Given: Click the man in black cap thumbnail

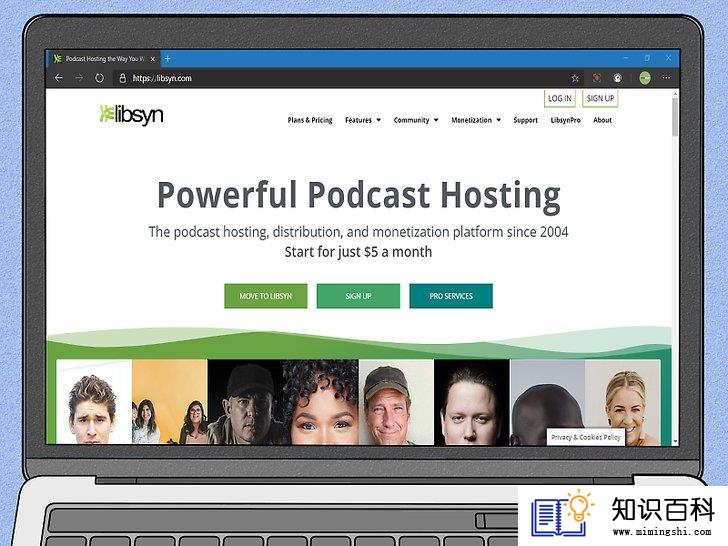Looking at the screenshot, I should (x=245, y=402).
